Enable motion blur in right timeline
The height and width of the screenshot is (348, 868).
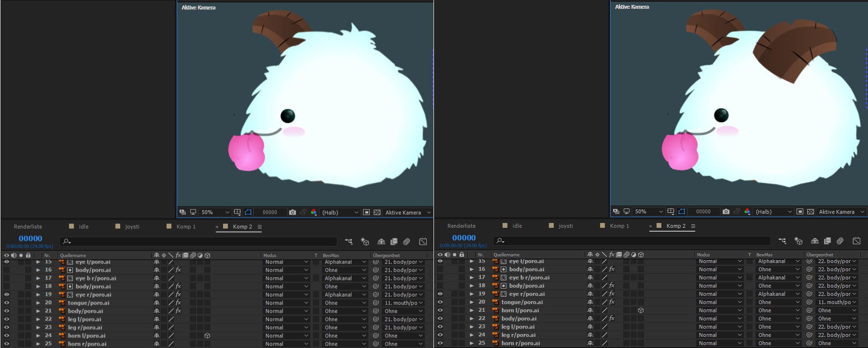[840, 241]
